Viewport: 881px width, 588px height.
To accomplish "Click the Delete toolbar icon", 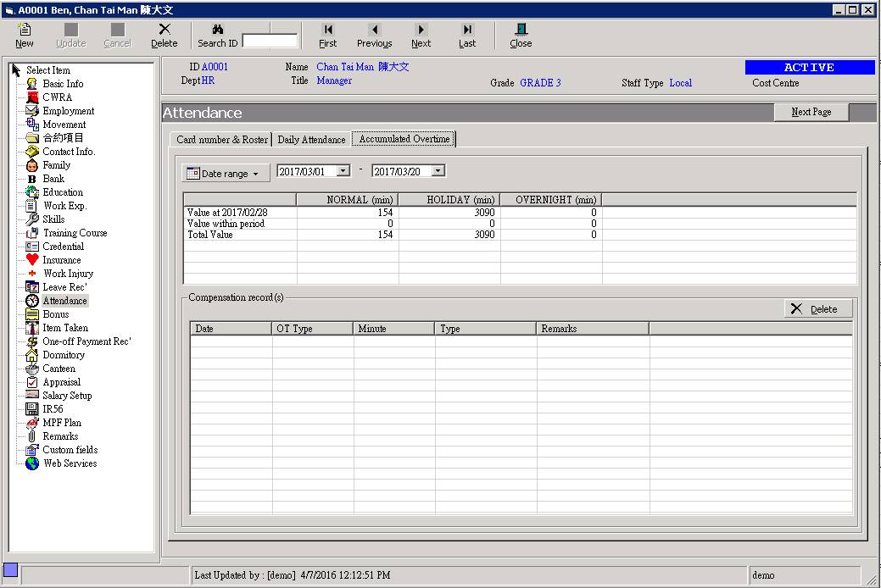I will tap(164, 31).
